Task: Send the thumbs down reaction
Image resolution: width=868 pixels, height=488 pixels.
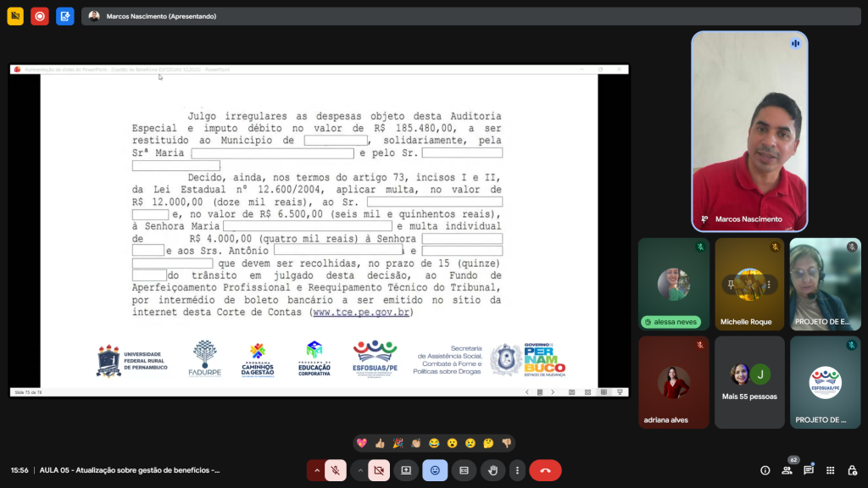Action: pyautogui.click(x=506, y=443)
